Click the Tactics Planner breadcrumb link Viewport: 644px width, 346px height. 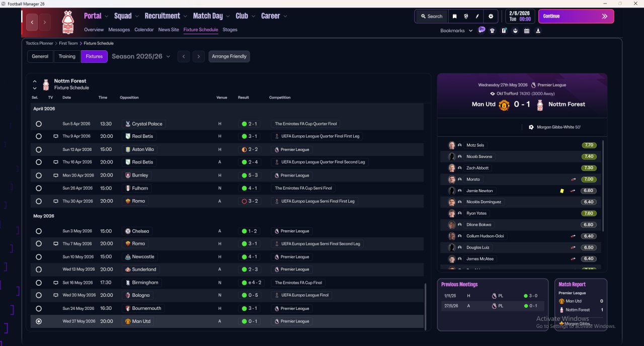(x=39, y=43)
